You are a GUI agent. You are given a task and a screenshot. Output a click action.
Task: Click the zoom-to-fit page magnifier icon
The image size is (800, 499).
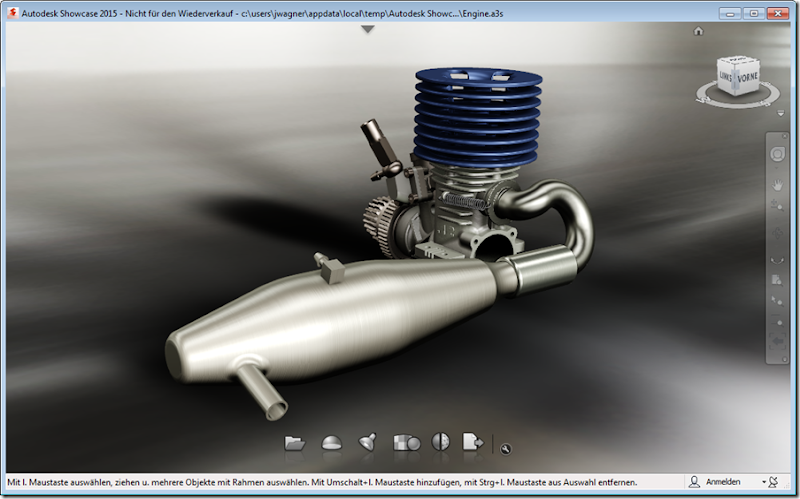pyautogui.click(x=777, y=280)
